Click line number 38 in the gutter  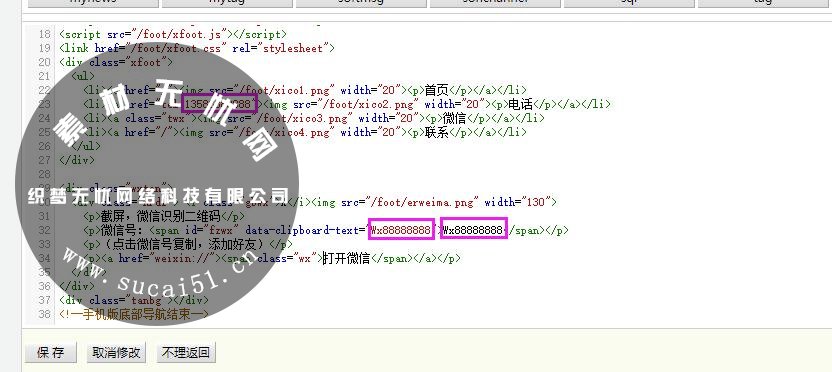[x=45, y=314]
